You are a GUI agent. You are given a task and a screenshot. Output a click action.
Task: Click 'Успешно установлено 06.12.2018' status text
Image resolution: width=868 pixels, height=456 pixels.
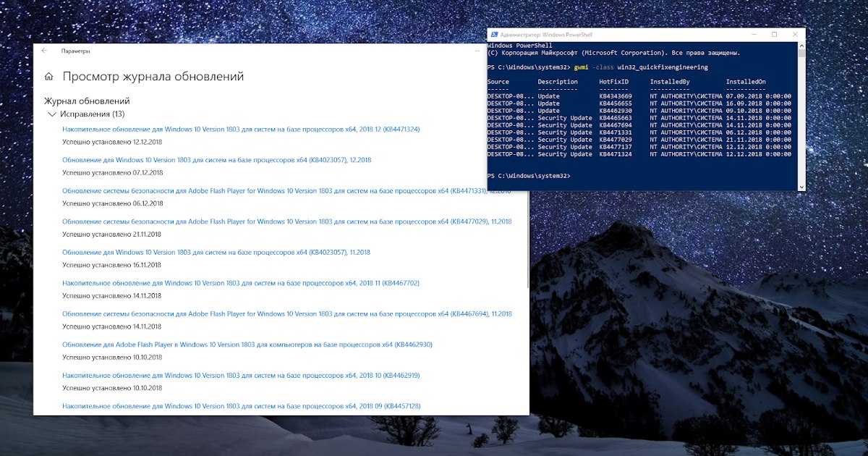tap(112, 203)
